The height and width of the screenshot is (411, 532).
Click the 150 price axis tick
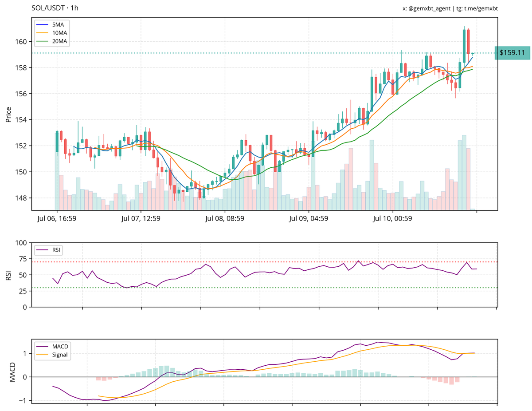[21, 172]
